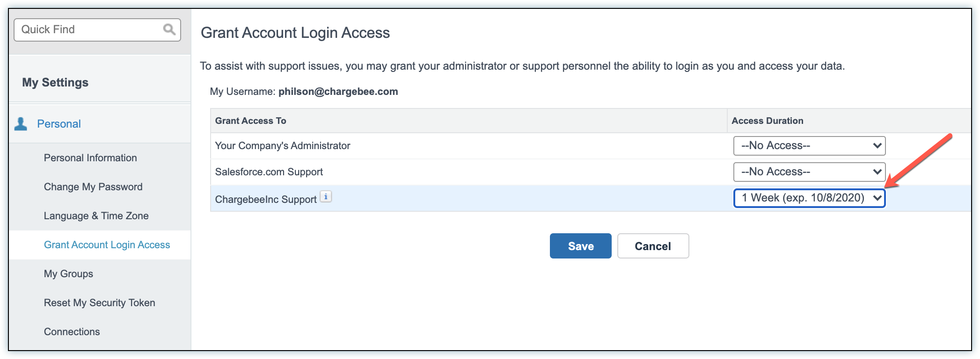Open Salesforce.com Support access duration dropdown

(x=809, y=172)
